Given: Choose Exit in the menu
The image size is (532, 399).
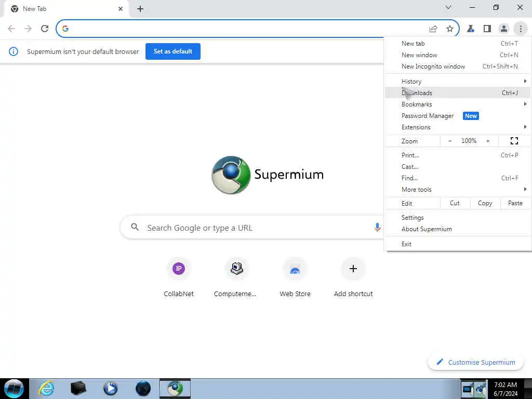Looking at the screenshot, I should [458, 244].
